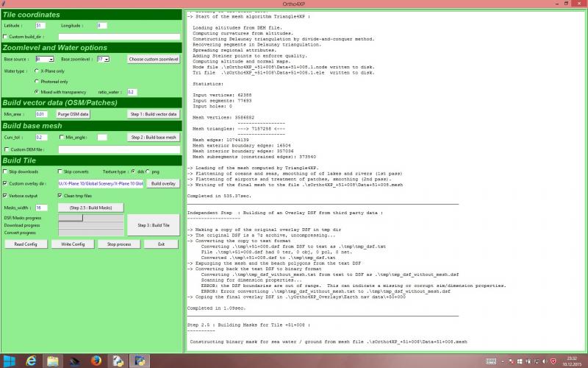The height and width of the screenshot is (368, 588).
Task: Click Exit button
Action: click(x=161, y=244)
